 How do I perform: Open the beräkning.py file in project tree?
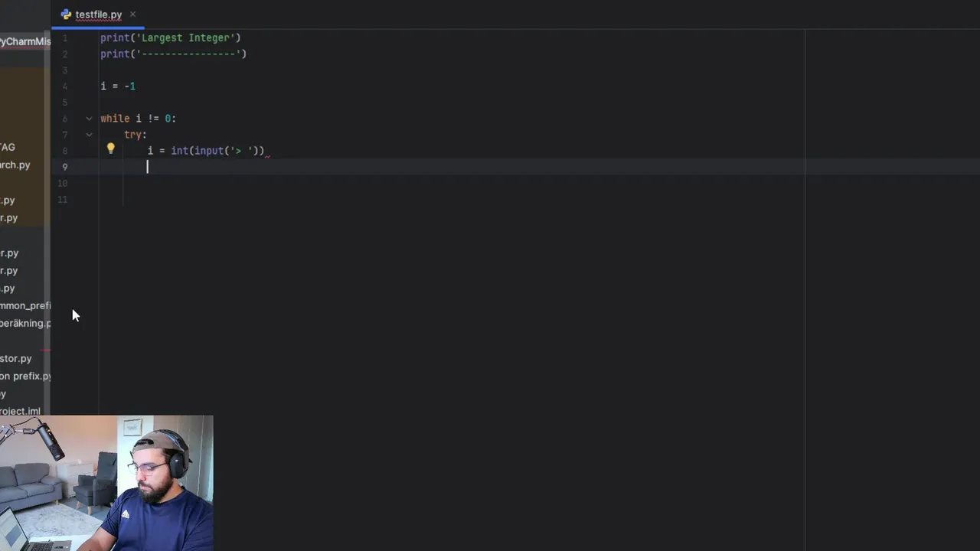tap(25, 323)
